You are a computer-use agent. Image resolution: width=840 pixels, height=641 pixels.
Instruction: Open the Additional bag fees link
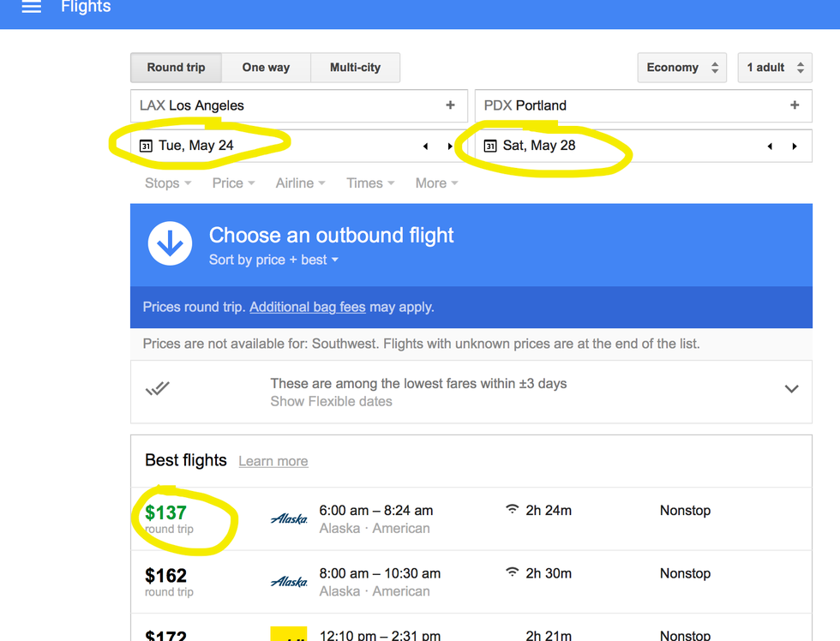307,307
